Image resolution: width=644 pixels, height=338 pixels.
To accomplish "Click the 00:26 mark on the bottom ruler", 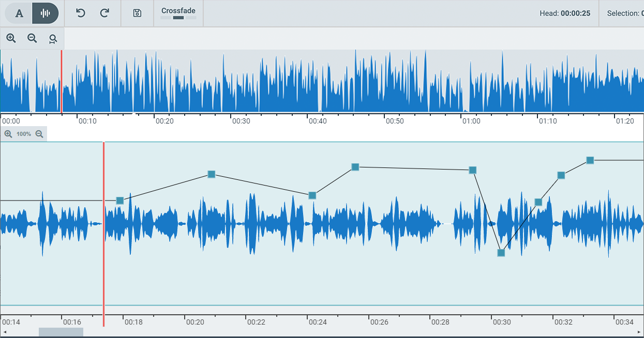I will click(379, 322).
